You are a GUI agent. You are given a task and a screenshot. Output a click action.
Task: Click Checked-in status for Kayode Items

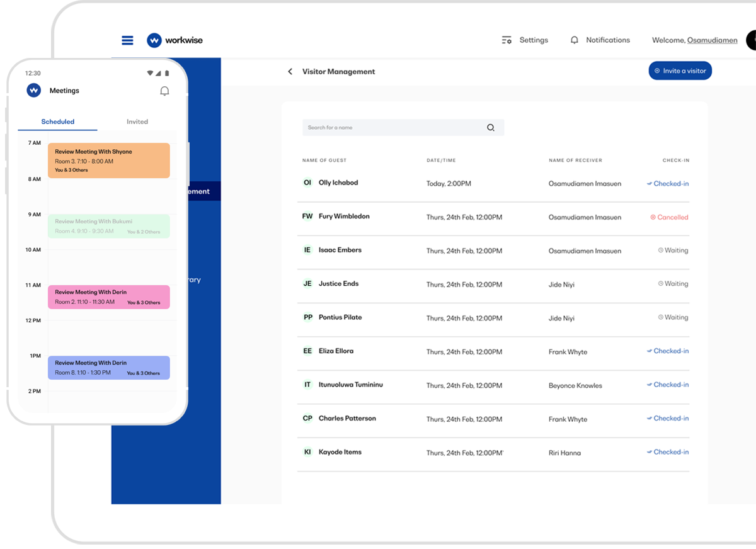(x=668, y=452)
